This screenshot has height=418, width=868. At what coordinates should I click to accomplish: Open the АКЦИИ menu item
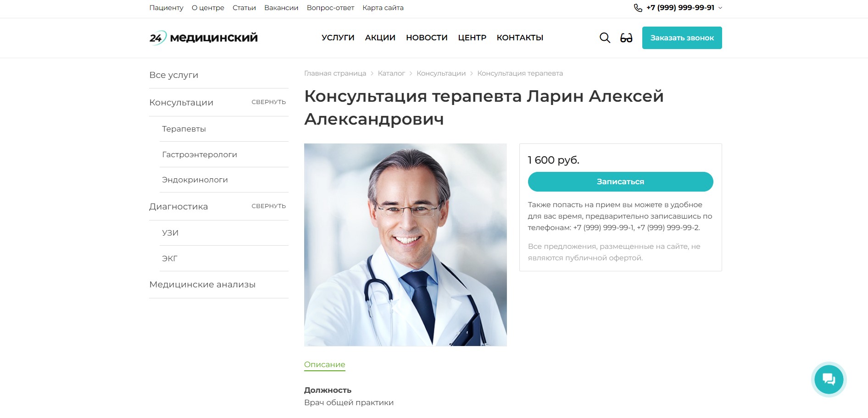[x=380, y=38]
